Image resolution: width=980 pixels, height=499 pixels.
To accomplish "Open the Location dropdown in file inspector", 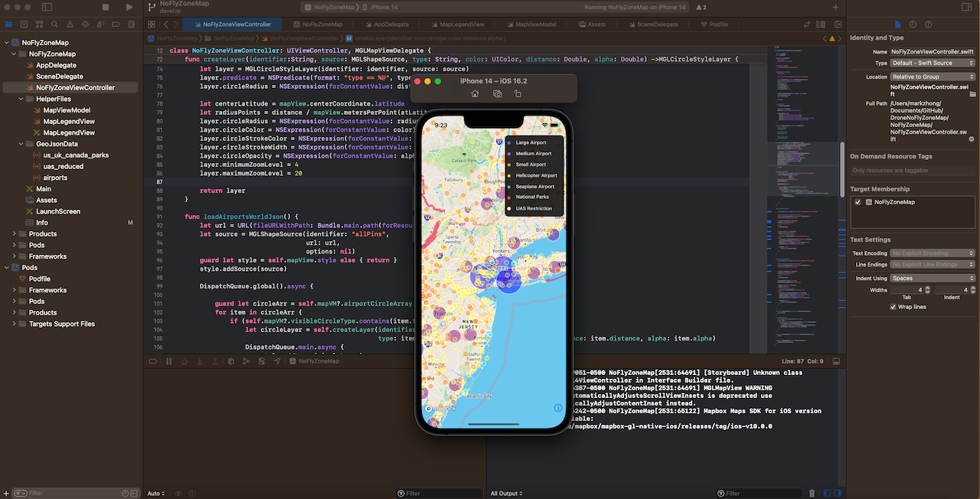I will [933, 76].
